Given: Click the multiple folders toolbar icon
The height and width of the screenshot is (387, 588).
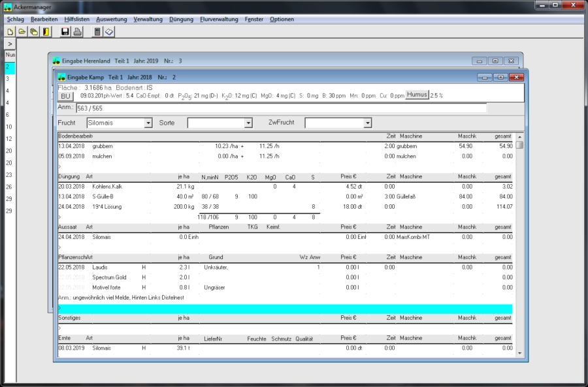Looking at the screenshot, I should pos(33,31).
